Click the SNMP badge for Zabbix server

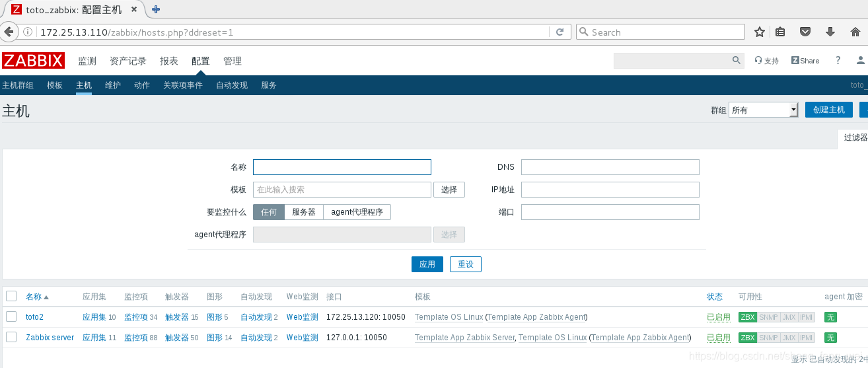coord(768,338)
